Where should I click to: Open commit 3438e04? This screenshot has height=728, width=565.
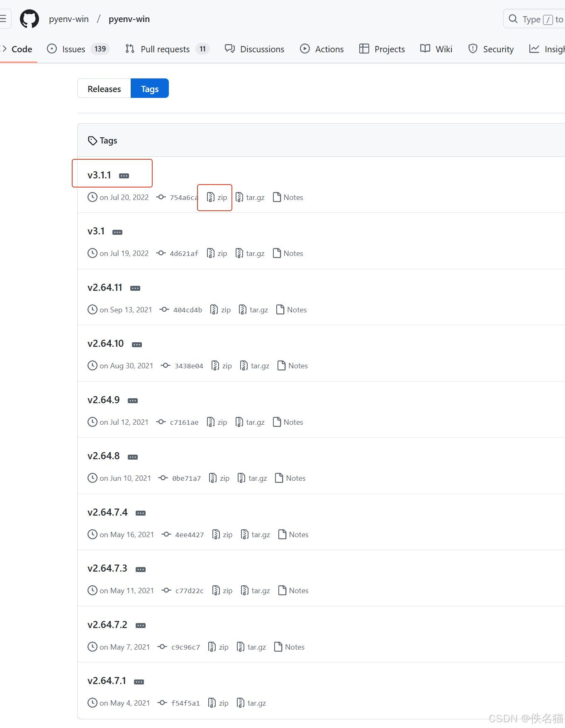(x=182, y=366)
